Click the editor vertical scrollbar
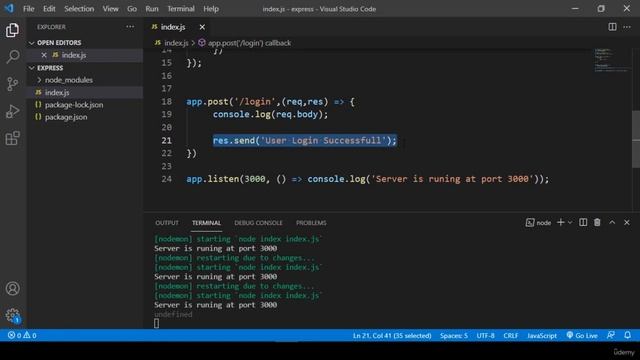Screen dimensions: 640x360 (x=636, y=139)
